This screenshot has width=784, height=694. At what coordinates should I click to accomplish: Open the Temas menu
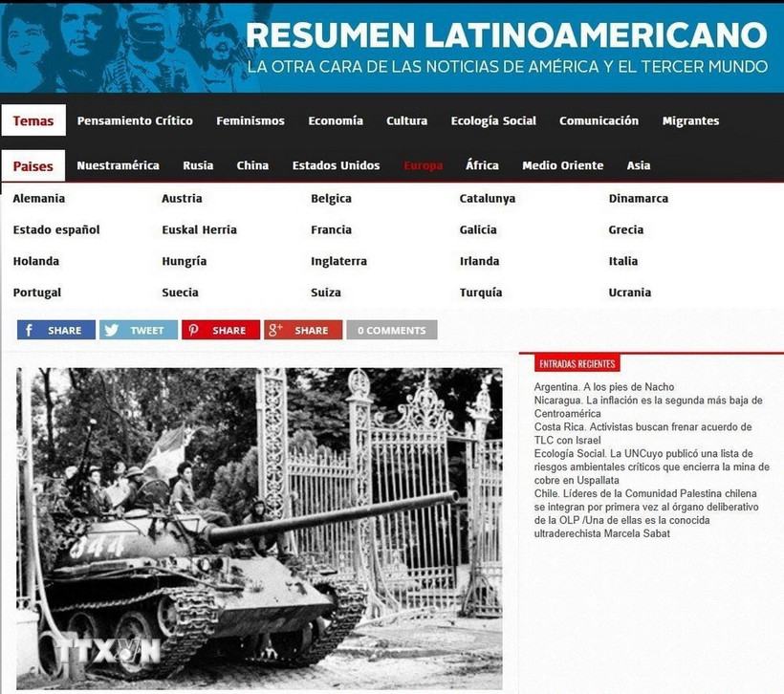(33, 120)
